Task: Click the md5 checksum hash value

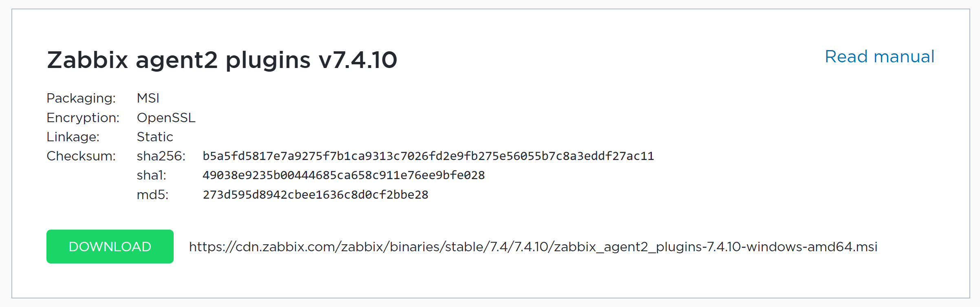Action: tap(316, 195)
